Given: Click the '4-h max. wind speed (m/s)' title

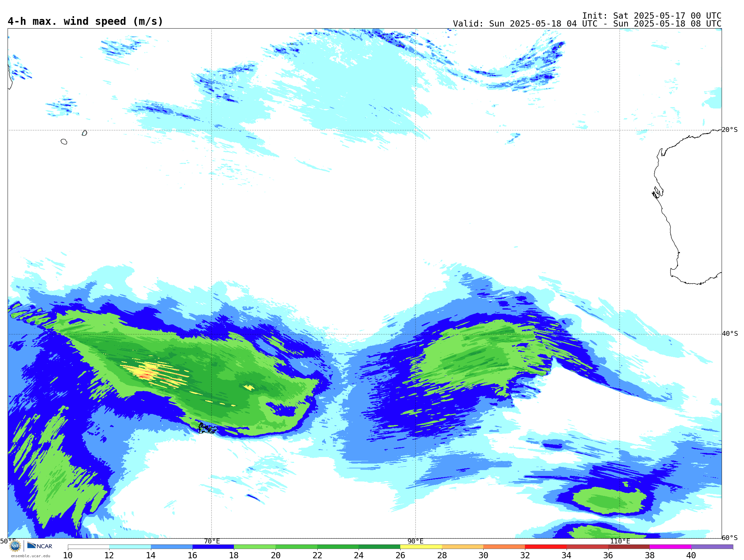Looking at the screenshot, I should (85, 21).
